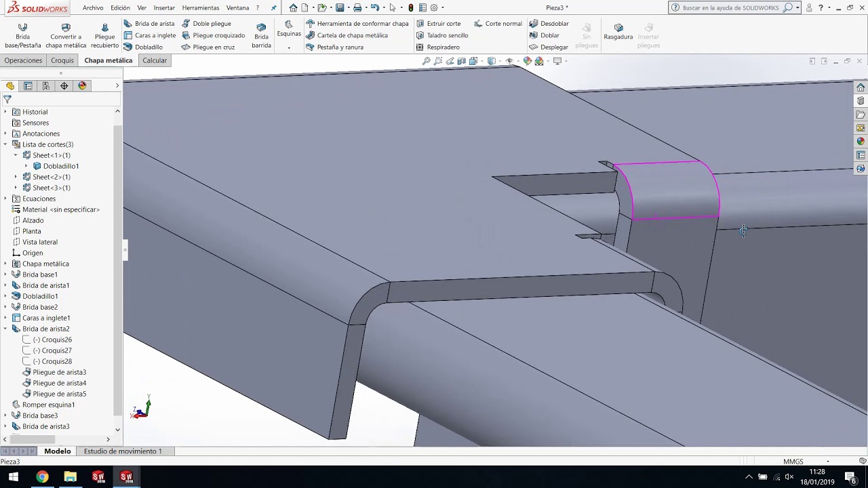Click the feature tree filter icon
This screenshot has height=488, width=868.
point(7,99)
